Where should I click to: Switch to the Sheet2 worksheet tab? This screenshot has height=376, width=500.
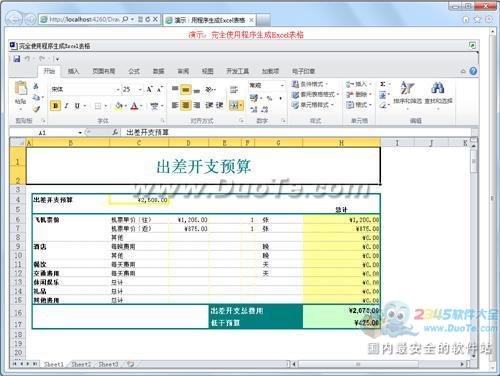tap(81, 364)
